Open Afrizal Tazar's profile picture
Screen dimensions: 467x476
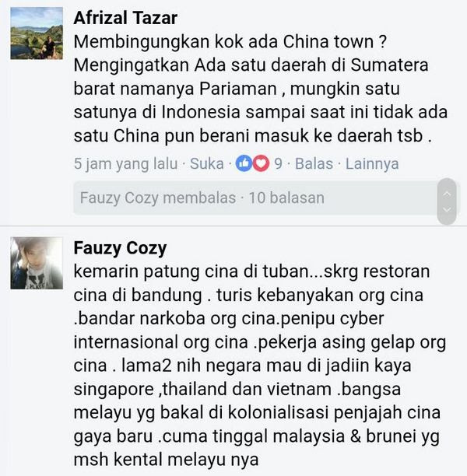(37, 33)
